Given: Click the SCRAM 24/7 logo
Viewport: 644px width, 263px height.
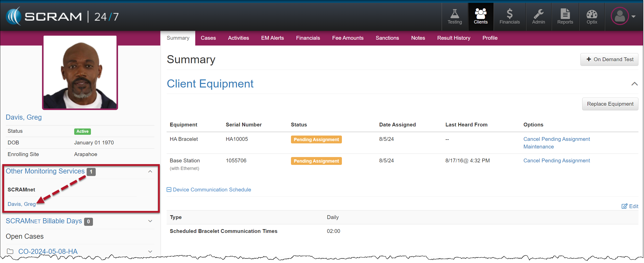Looking at the screenshot, I should 62,17.
